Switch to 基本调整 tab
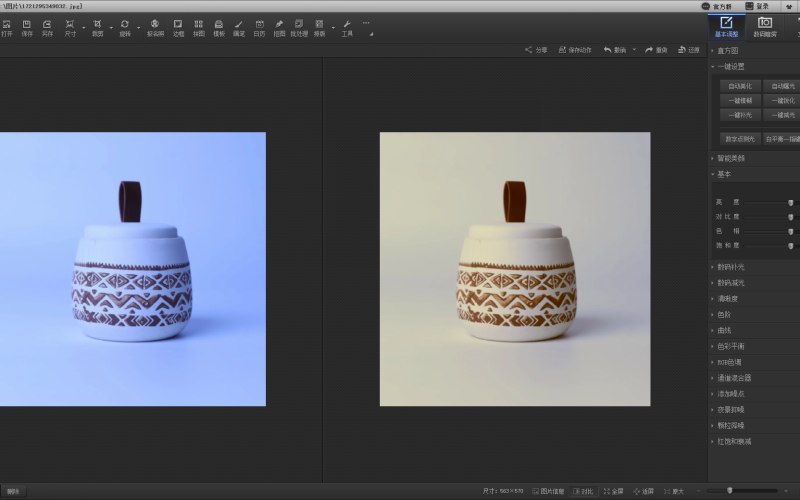The image size is (800, 500). click(727, 27)
